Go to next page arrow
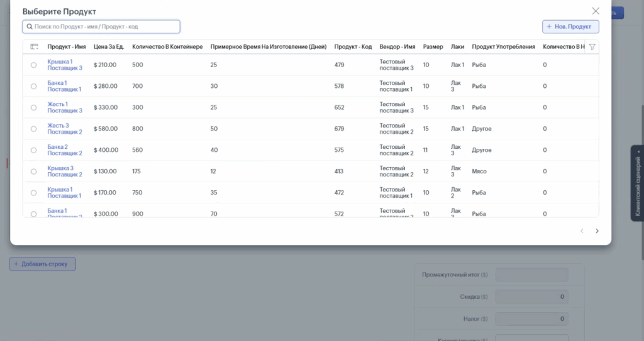 [x=597, y=231]
